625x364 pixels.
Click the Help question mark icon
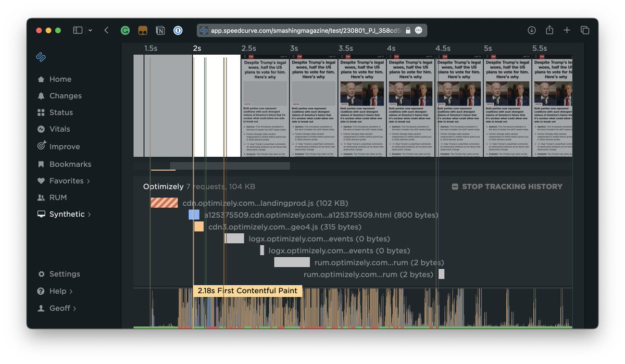click(41, 291)
